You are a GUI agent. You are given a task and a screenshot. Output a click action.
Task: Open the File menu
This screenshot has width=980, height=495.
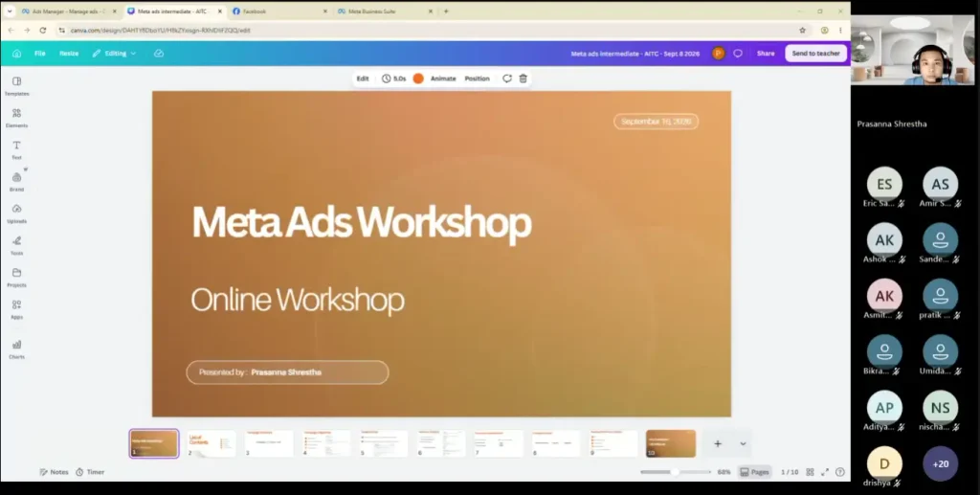pos(39,53)
